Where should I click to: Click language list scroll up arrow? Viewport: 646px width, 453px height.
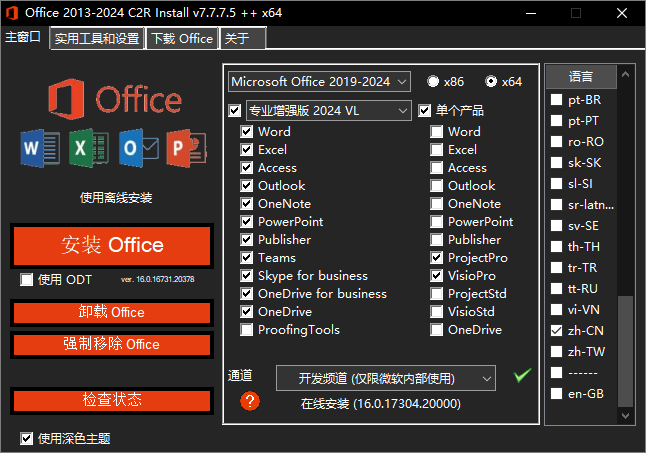[x=625, y=75]
